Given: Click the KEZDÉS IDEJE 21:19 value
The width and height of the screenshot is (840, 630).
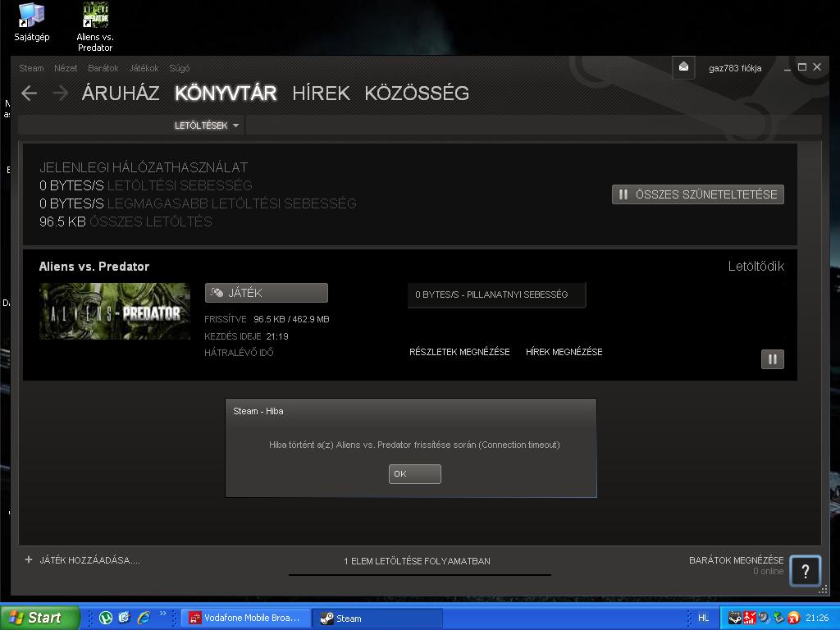Looking at the screenshot, I should pos(277,336).
